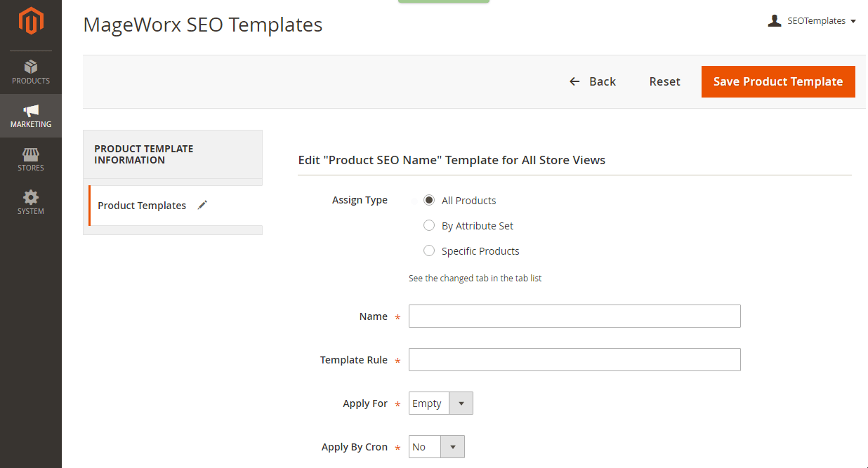
Task: Click Save Product Template button
Action: click(778, 81)
